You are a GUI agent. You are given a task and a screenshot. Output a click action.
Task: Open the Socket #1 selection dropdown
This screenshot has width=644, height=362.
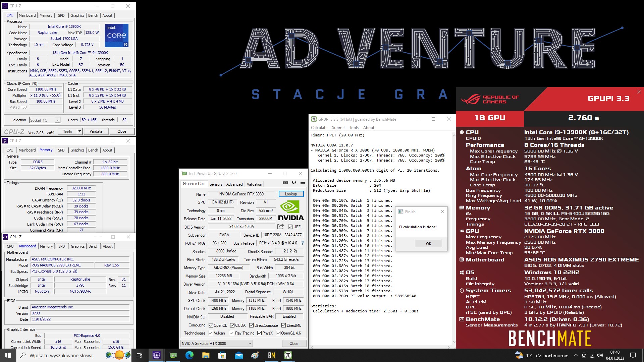point(45,120)
